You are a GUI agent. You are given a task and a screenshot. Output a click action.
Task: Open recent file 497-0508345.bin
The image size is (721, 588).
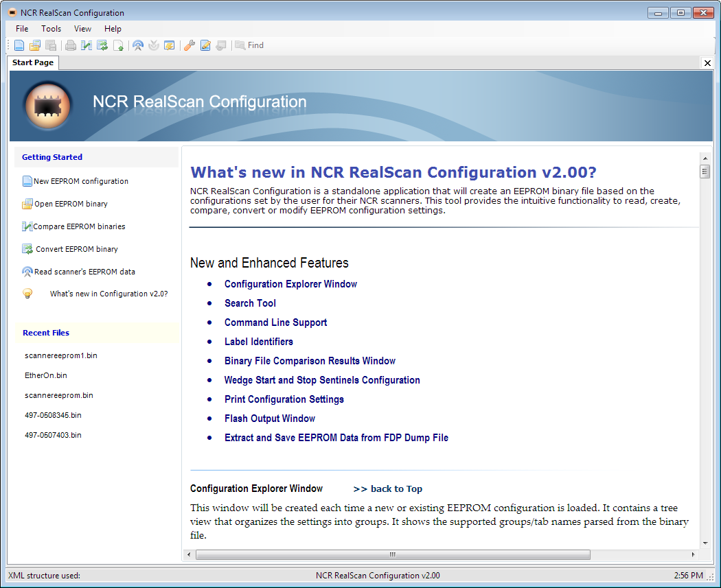pos(53,415)
